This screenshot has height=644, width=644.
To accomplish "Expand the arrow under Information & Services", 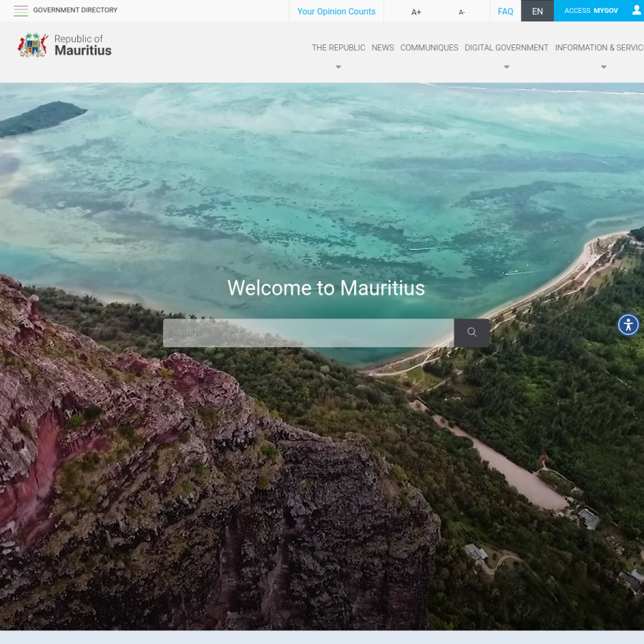I will 603,67.
